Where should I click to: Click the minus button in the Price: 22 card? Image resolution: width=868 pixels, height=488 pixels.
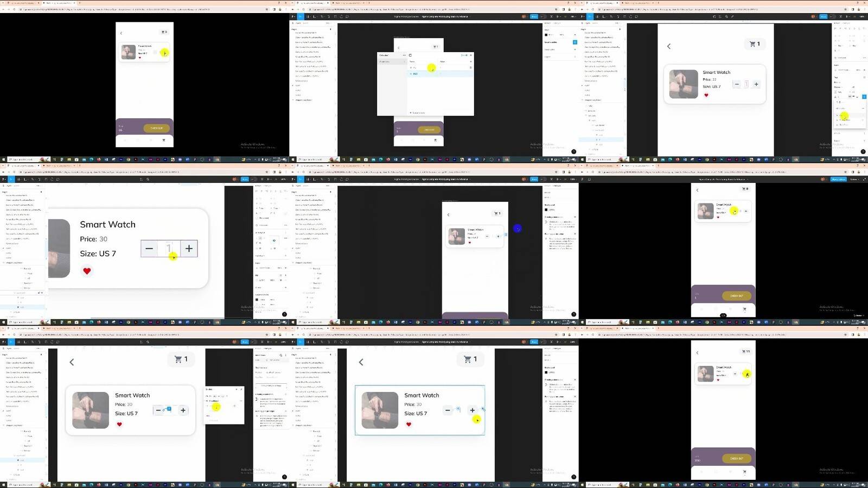tap(736, 84)
